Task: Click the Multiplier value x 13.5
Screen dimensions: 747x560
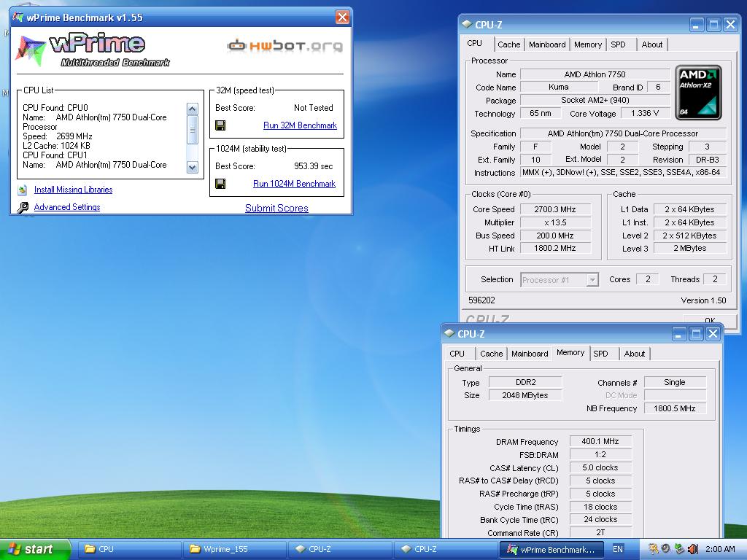Action: [x=555, y=222]
